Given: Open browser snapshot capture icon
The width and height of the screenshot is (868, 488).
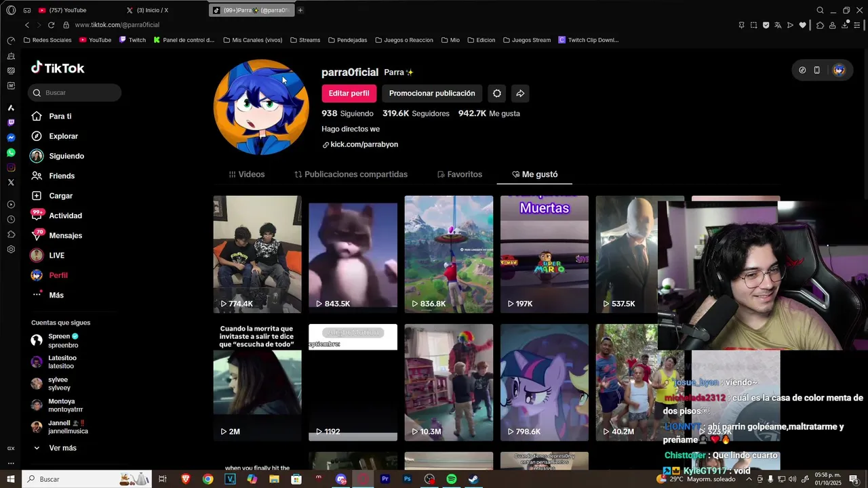Looking at the screenshot, I should [753, 25].
